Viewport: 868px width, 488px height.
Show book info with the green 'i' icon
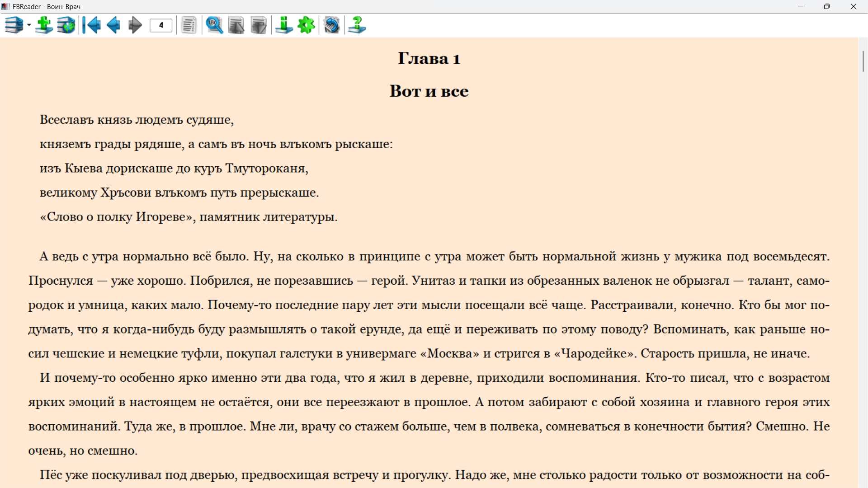point(284,25)
